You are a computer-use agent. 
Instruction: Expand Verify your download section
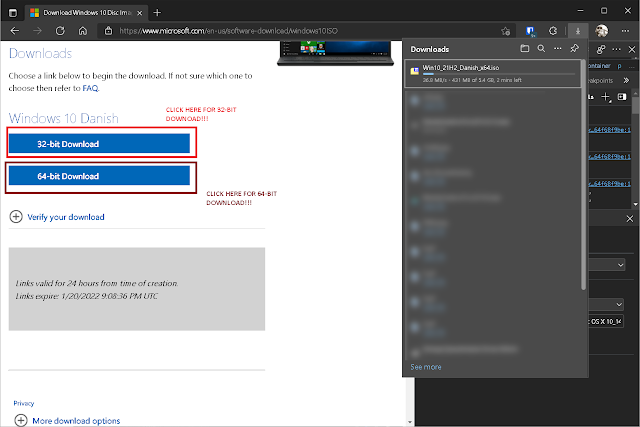pyautogui.click(x=57, y=217)
